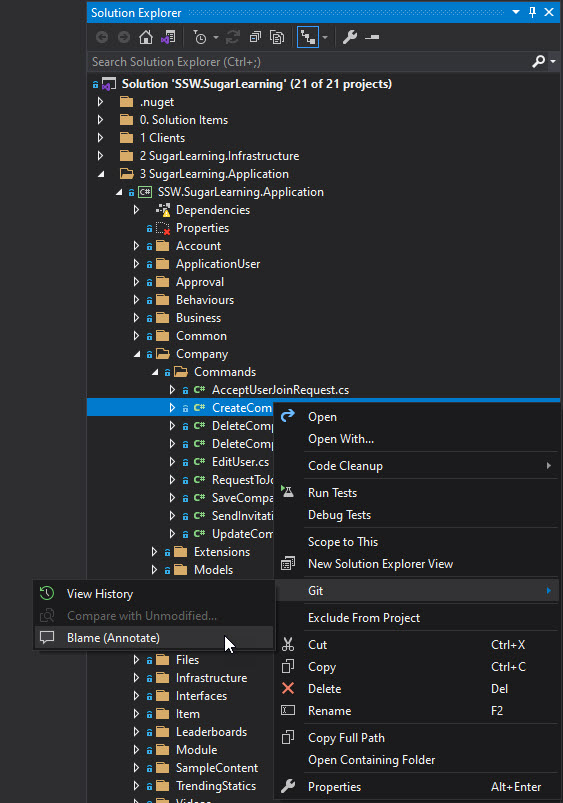Switch views using the solution/folder view icon
Screen dimensions: 563x803
[168, 37]
